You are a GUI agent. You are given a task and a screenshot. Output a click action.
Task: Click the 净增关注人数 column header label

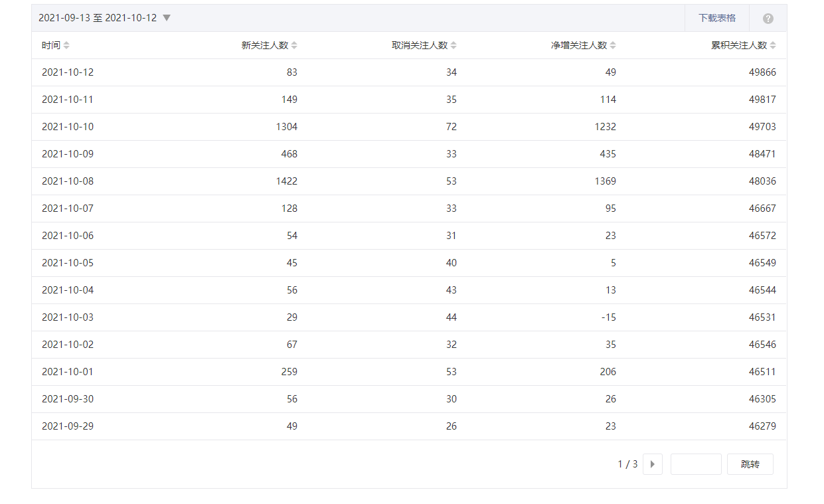[579, 45]
